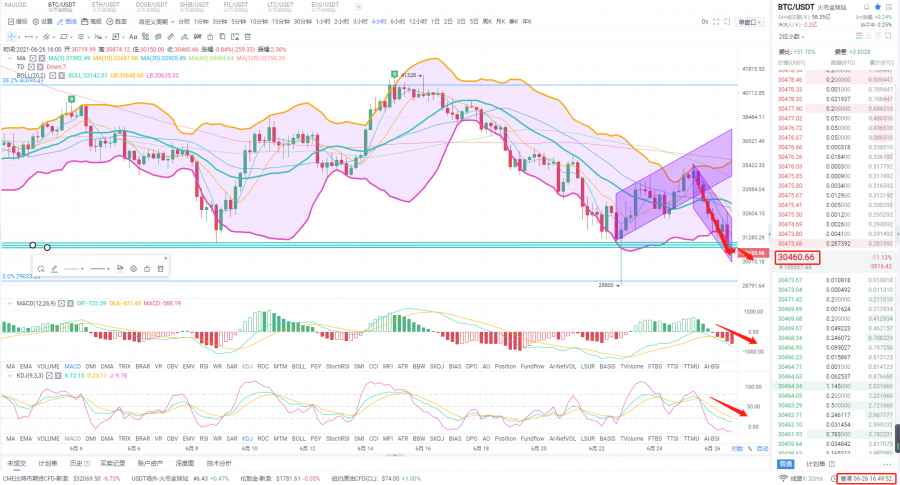Remove the MA indicator with X

41,58
